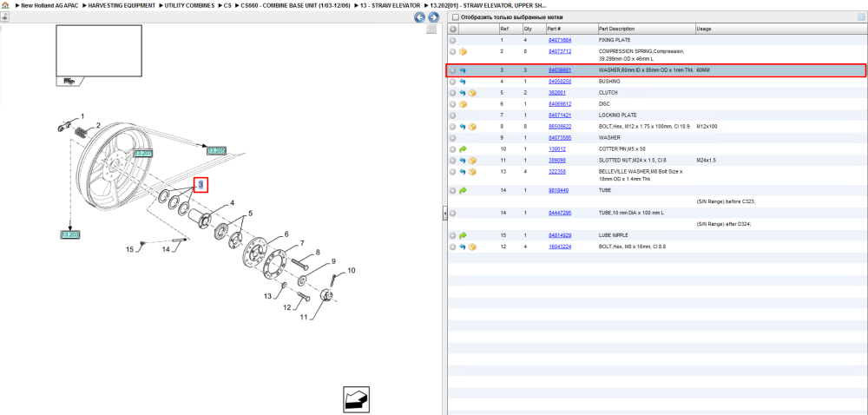868x415 pixels.
Task: Click the M12x100 usage cell
Action: click(707, 127)
